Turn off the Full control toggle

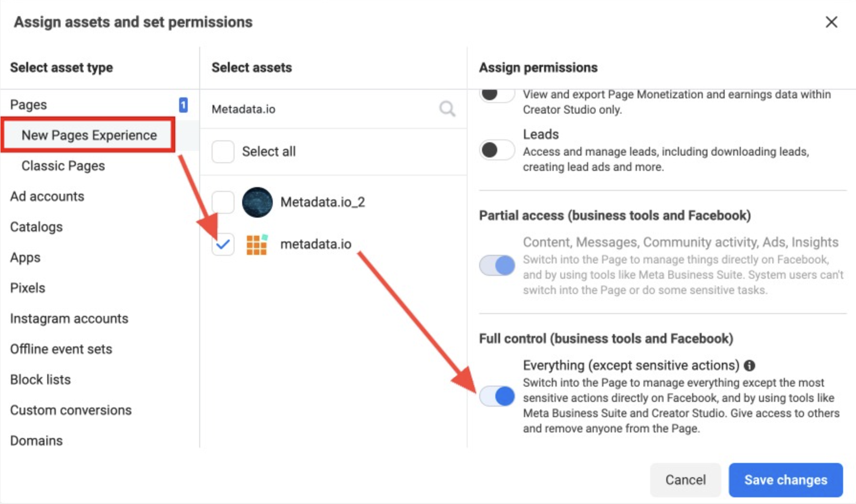click(x=497, y=396)
